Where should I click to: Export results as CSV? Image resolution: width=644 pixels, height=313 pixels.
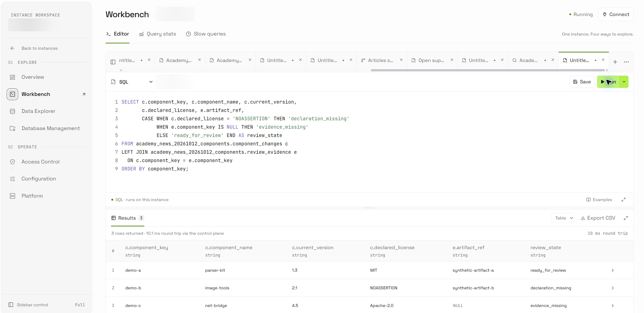(598, 218)
